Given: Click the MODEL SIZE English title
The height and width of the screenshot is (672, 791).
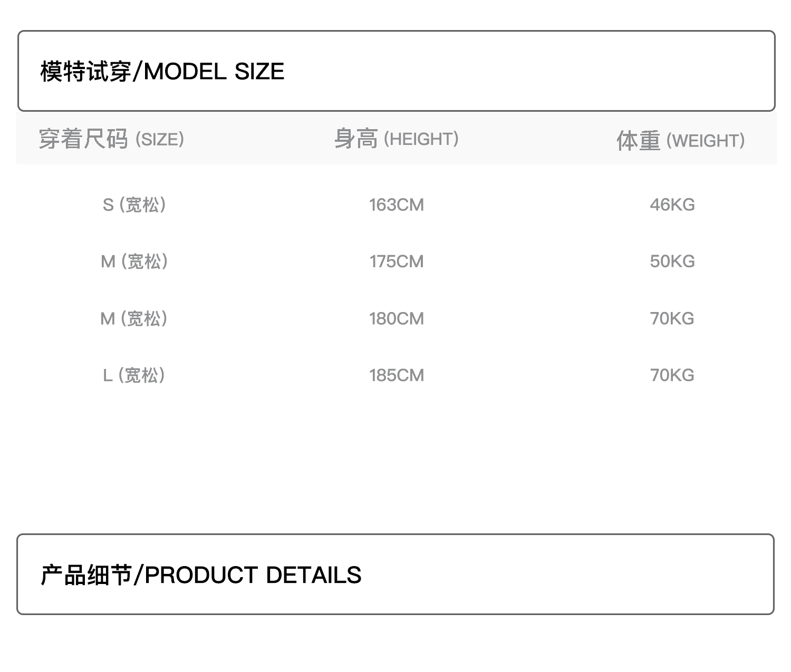Looking at the screenshot, I should click(214, 72).
